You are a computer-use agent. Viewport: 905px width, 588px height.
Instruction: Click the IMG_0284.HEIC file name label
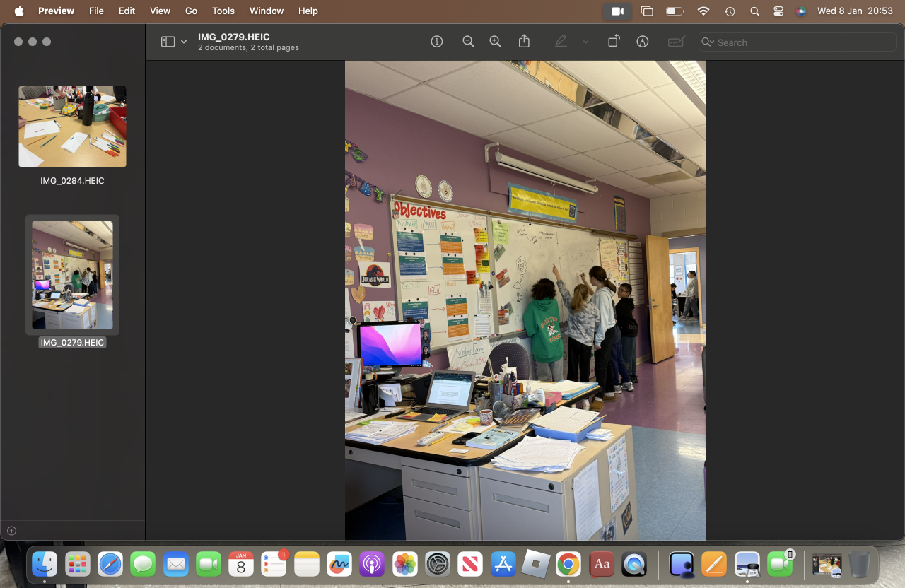[72, 181]
